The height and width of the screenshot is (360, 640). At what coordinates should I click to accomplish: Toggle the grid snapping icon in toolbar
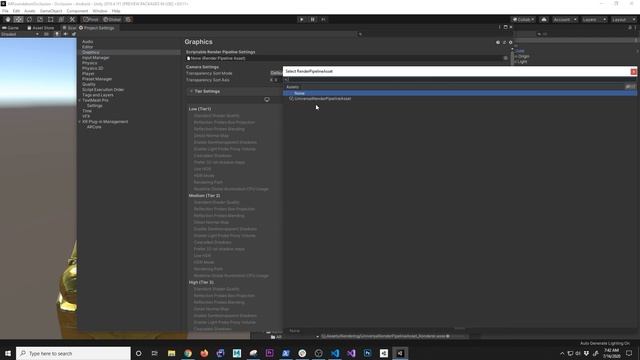click(x=128, y=20)
